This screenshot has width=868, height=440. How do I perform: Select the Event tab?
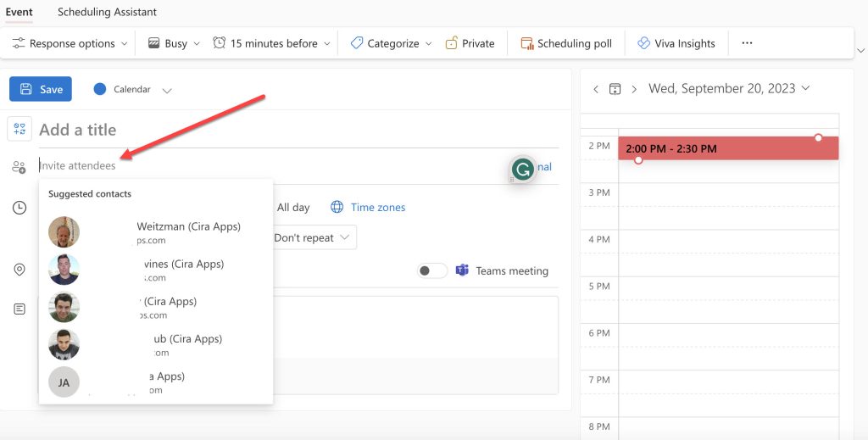pyautogui.click(x=19, y=12)
